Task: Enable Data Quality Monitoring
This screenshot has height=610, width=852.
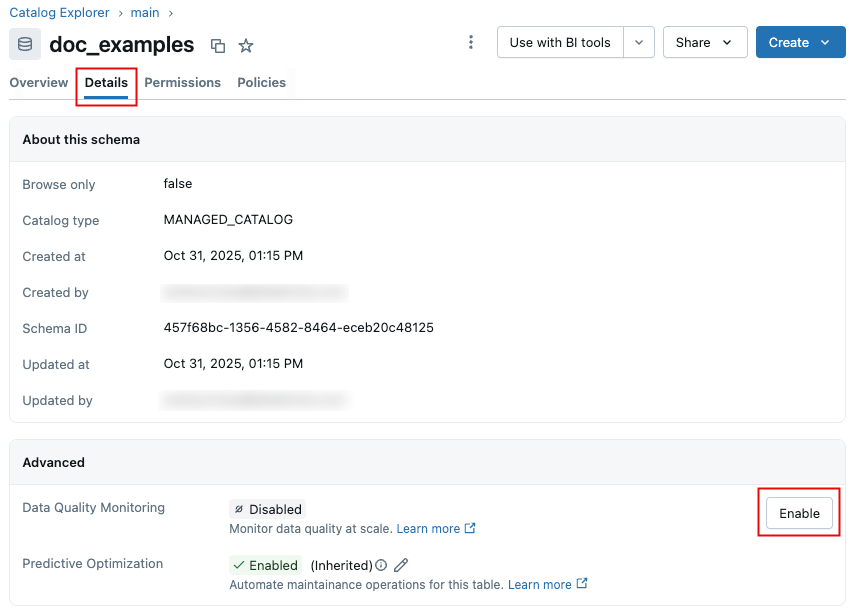Action: [799, 513]
